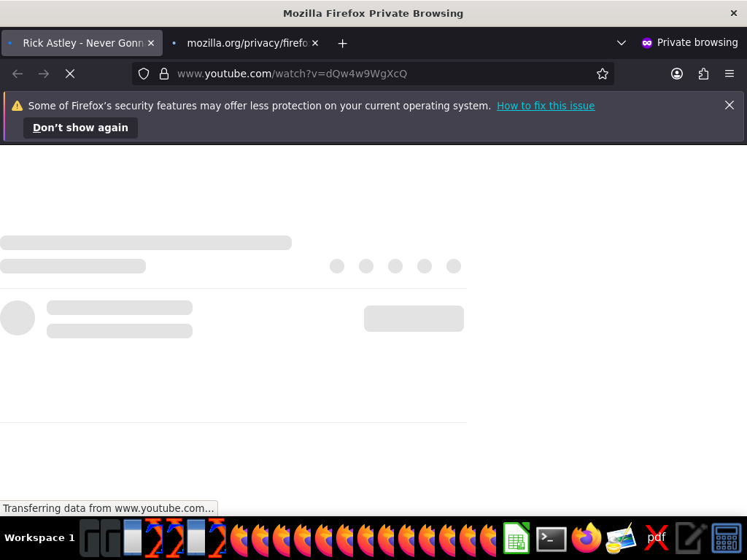Image resolution: width=747 pixels, height=560 pixels.
Task: Launch the full Firefox logo in taskbar
Action: click(586, 538)
